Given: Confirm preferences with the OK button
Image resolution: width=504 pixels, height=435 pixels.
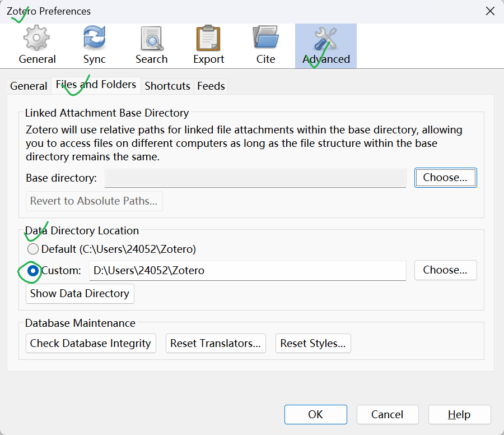Looking at the screenshot, I should pos(315,415).
